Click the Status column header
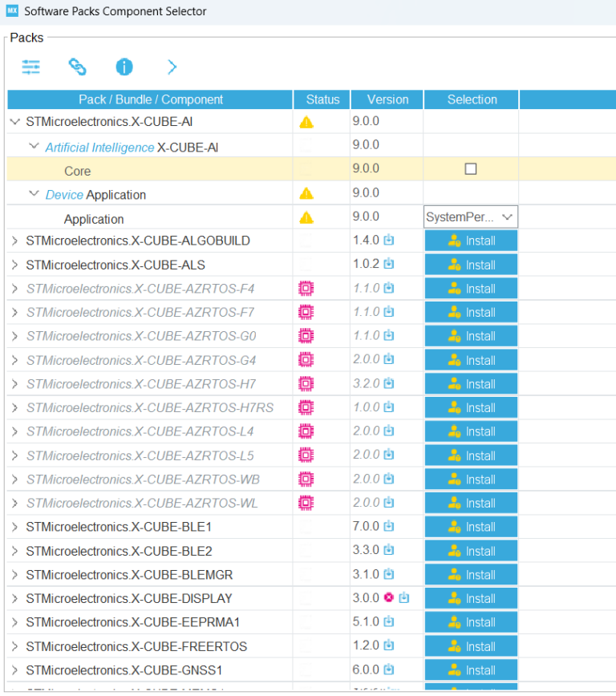 pos(322,99)
